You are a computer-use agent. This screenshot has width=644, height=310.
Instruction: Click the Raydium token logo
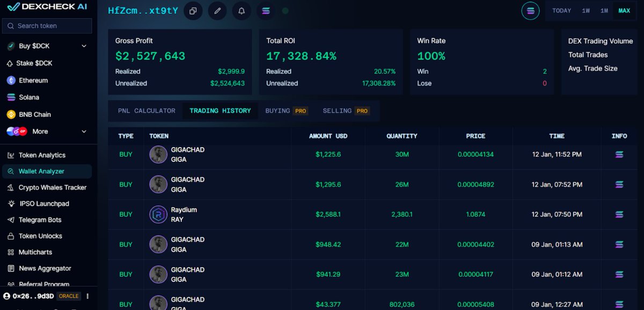[158, 215]
